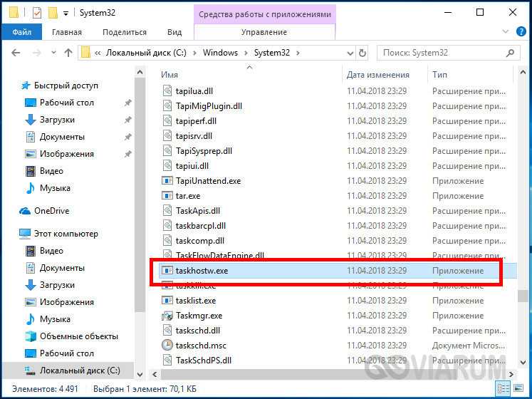The width and height of the screenshot is (532, 399).
Task: Open pinned Загрузки under Quick Access
Action: tap(57, 120)
